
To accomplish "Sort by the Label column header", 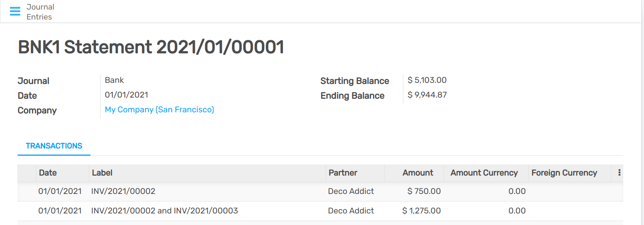I will [102, 173].
